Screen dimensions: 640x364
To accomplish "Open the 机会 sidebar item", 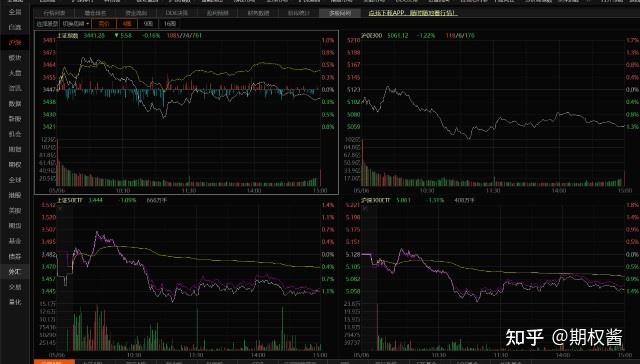I will pyautogui.click(x=15, y=134).
